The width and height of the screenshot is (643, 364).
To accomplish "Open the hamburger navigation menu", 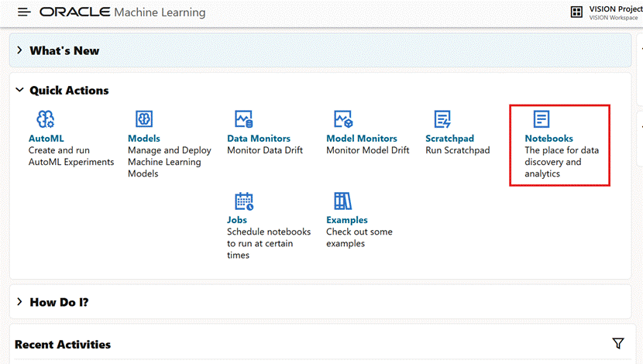I will [24, 12].
